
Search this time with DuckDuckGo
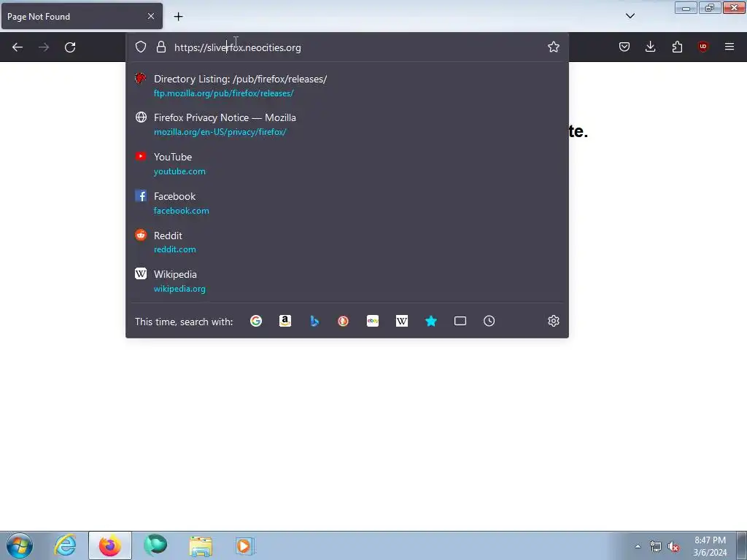[343, 321]
